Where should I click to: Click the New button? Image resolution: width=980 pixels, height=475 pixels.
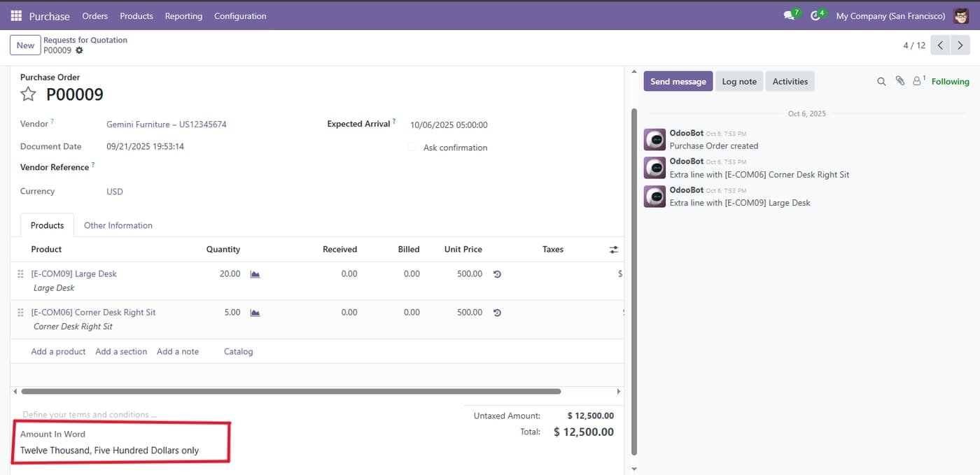[25, 45]
